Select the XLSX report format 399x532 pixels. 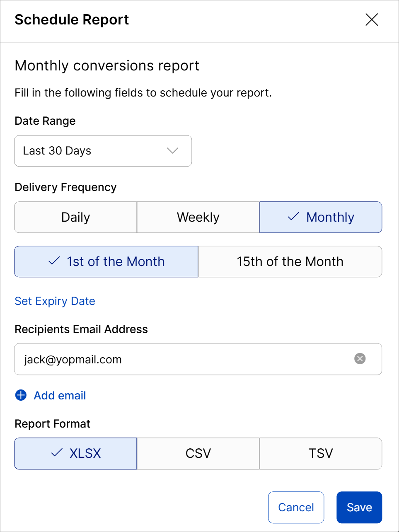coord(85,453)
